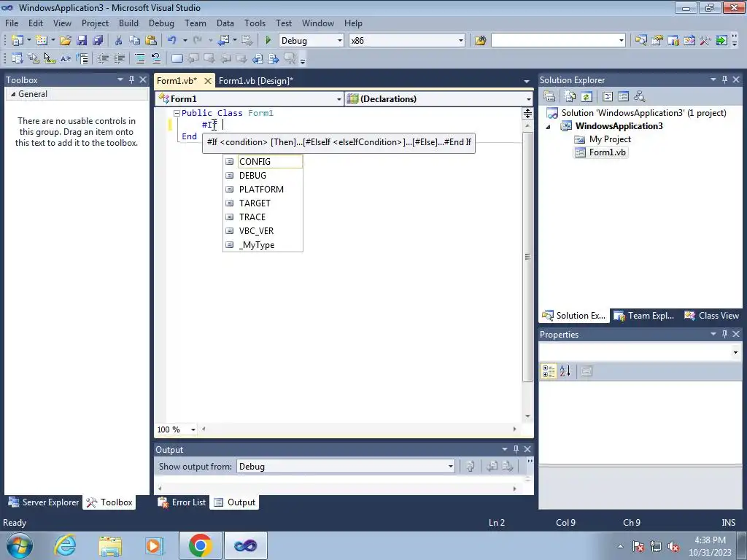This screenshot has height=560, width=747.
Task: Toggle Show All Files in Solution Explorer
Action: [x=570, y=97]
